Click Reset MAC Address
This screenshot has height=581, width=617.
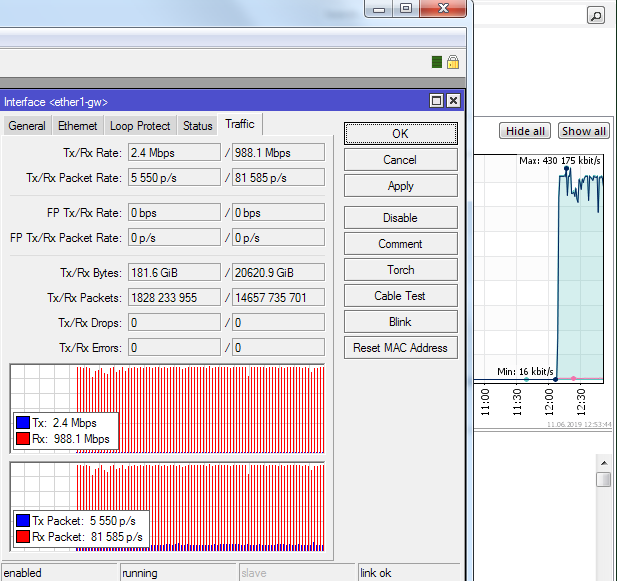pos(401,347)
